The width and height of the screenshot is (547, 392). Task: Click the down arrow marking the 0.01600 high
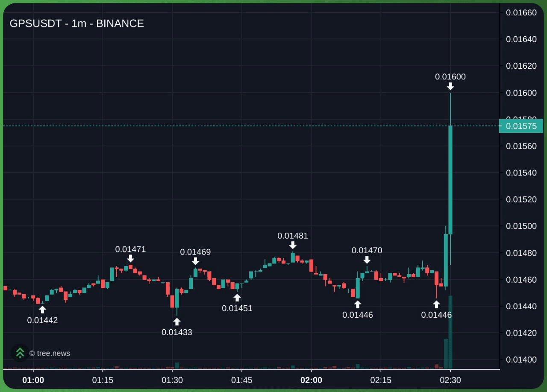tap(450, 86)
